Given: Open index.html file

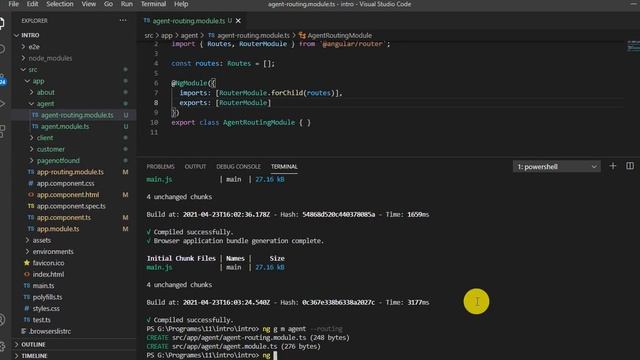Looking at the screenshot, I should pos(48,275).
